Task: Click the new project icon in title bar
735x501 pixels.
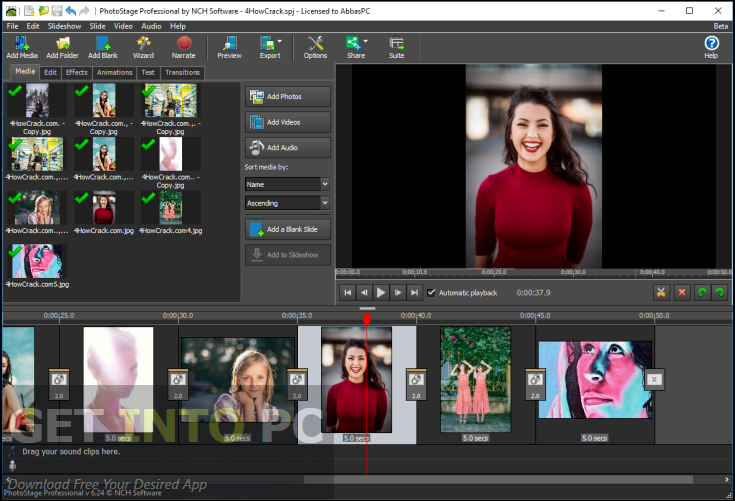Action: tap(29, 10)
